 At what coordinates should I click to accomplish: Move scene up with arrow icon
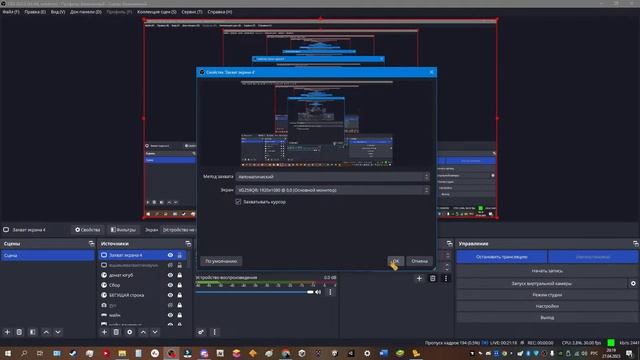pyautogui.click(x=46, y=332)
